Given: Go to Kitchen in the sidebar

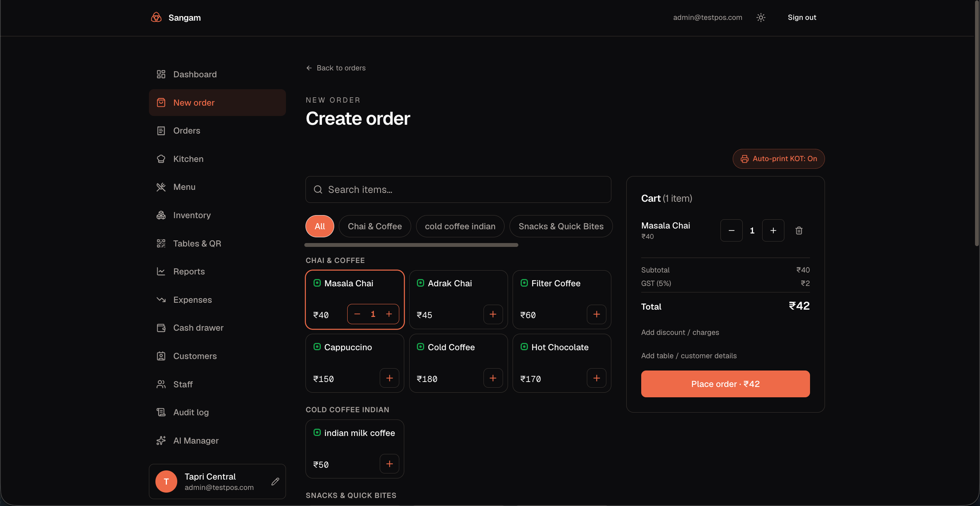Looking at the screenshot, I should [x=217, y=159].
